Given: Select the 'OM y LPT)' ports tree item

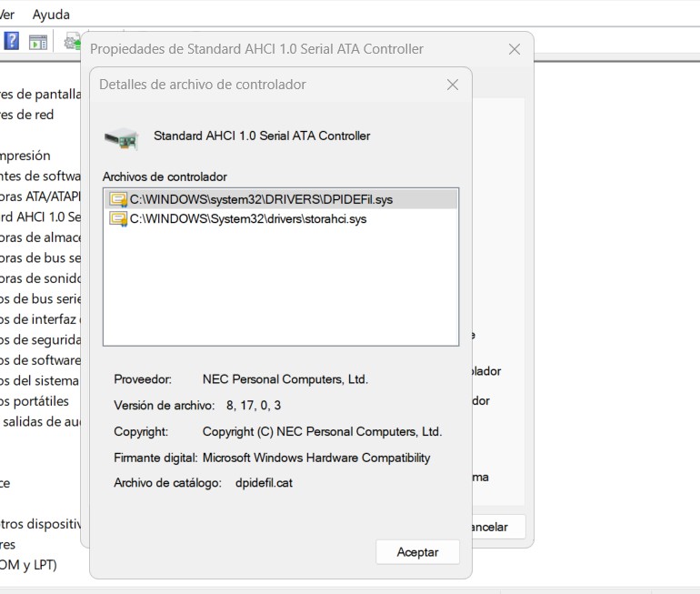Looking at the screenshot, I should pyautogui.click(x=28, y=565).
